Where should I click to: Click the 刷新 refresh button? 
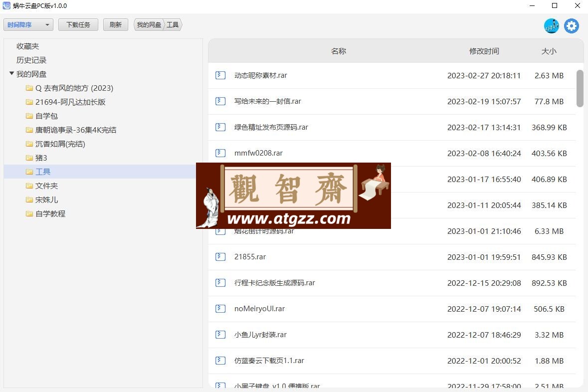click(116, 25)
